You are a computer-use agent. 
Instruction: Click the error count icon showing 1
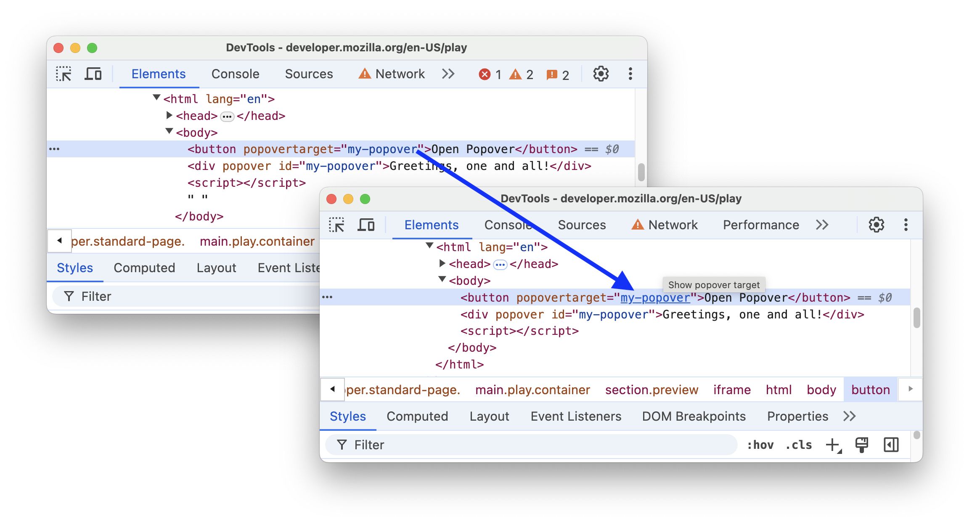pos(487,74)
